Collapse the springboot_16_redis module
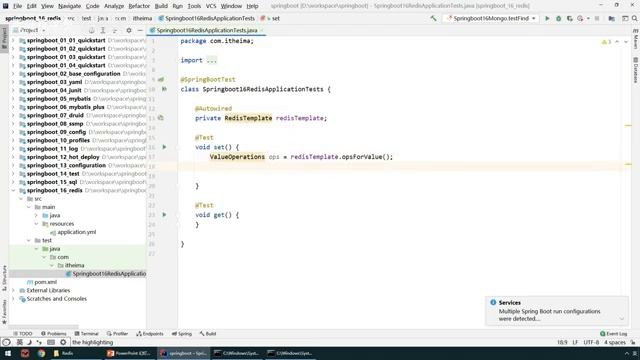The image size is (640, 360). click(13, 191)
